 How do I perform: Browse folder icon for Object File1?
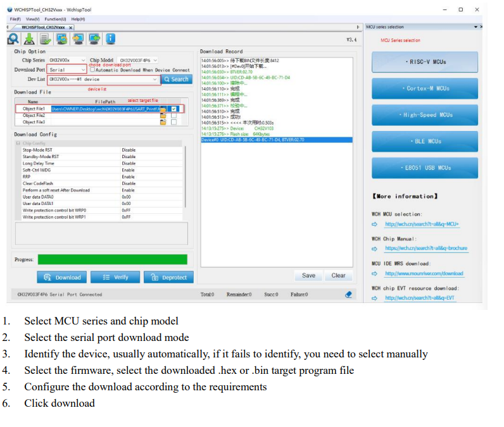click(163, 109)
